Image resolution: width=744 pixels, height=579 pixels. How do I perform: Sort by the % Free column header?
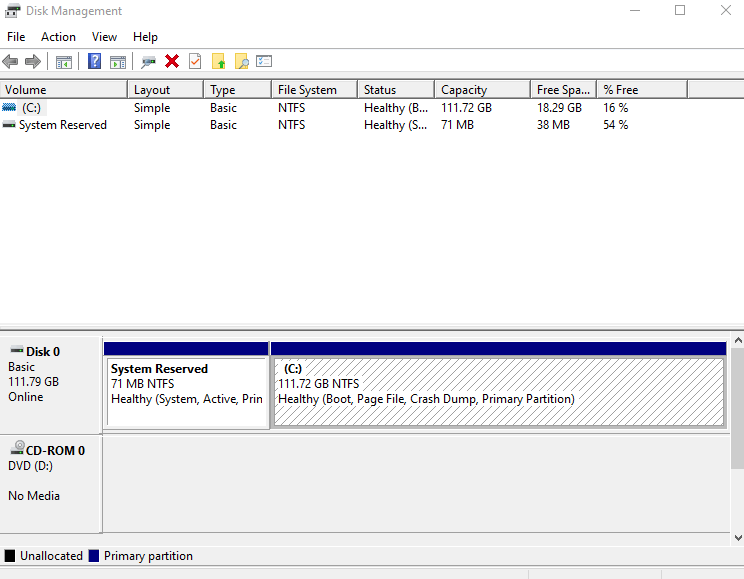click(x=642, y=90)
